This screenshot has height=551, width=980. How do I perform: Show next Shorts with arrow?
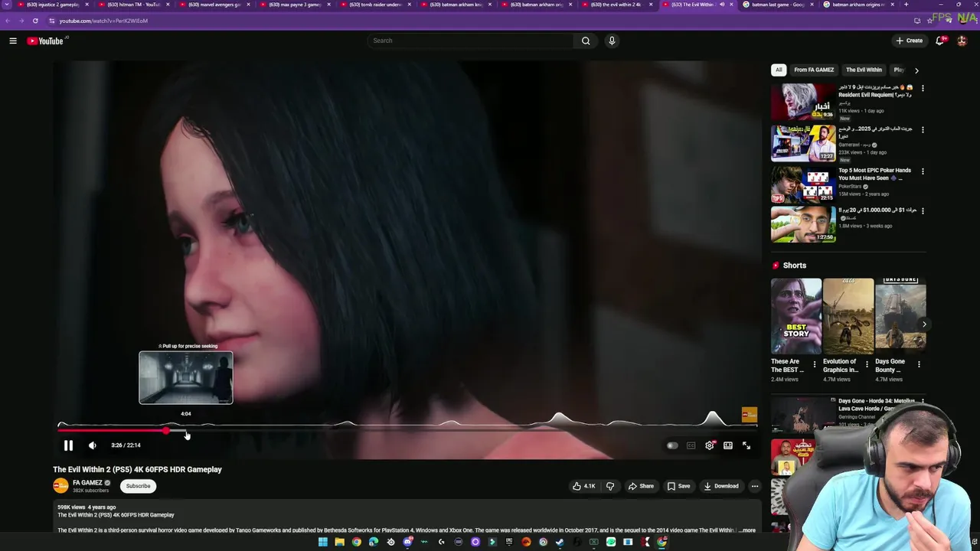point(924,324)
